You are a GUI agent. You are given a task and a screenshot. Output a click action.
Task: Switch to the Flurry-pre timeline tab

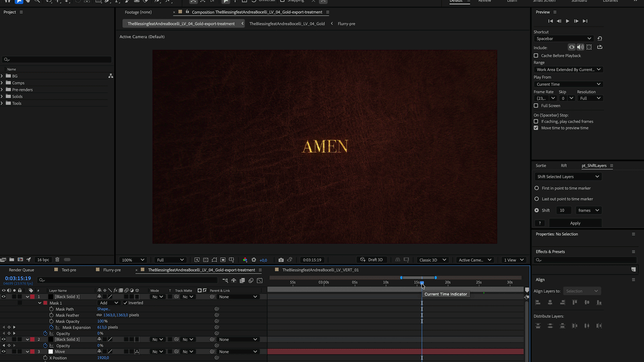tap(112, 270)
